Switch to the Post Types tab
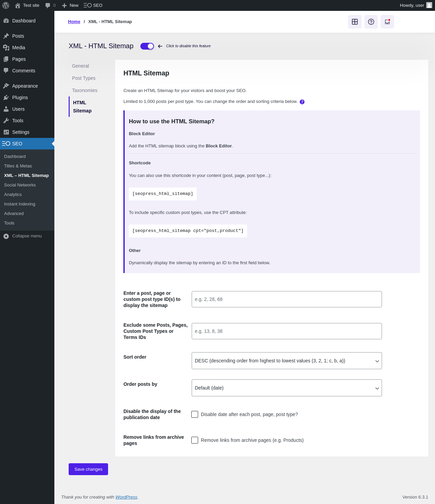This screenshot has width=435, height=504. 84,78
